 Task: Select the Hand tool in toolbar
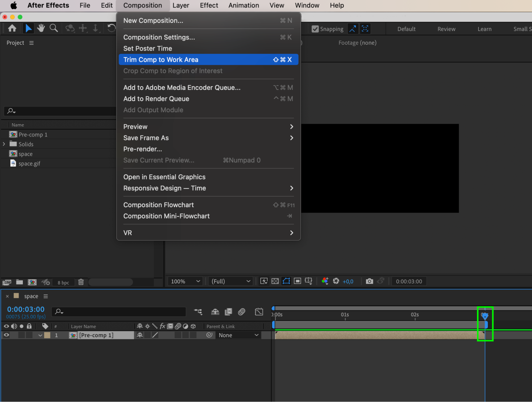[41, 28]
